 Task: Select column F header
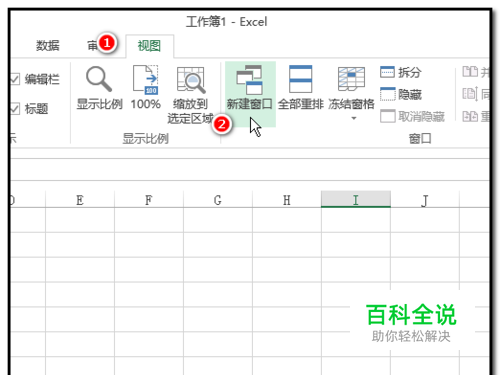149,200
